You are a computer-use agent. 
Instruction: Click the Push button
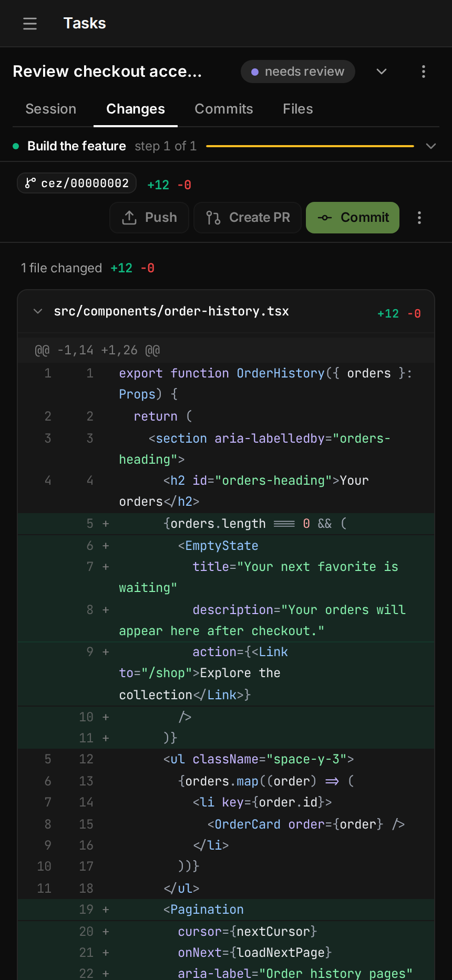[x=149, y=218]
